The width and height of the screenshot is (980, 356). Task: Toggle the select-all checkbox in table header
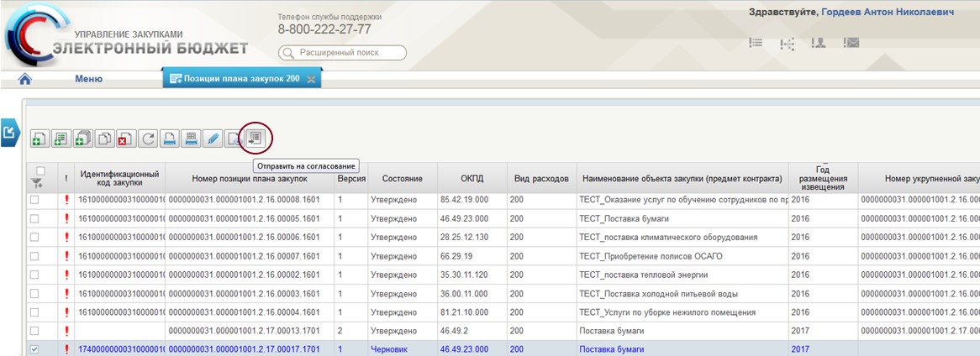pyautogui.click(x=40, y=170)
